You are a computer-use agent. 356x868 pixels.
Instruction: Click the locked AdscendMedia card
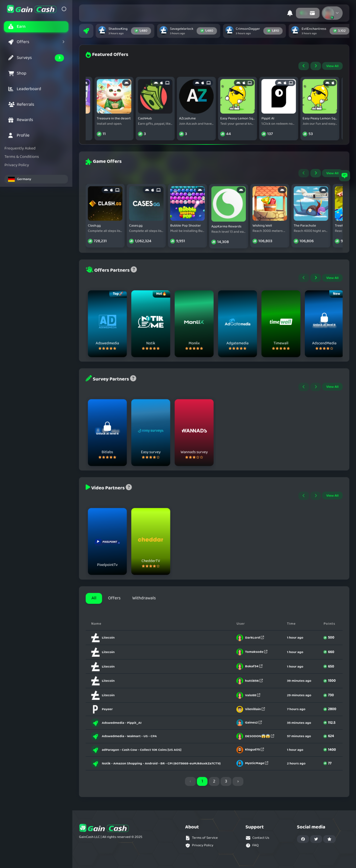(324, 324)
